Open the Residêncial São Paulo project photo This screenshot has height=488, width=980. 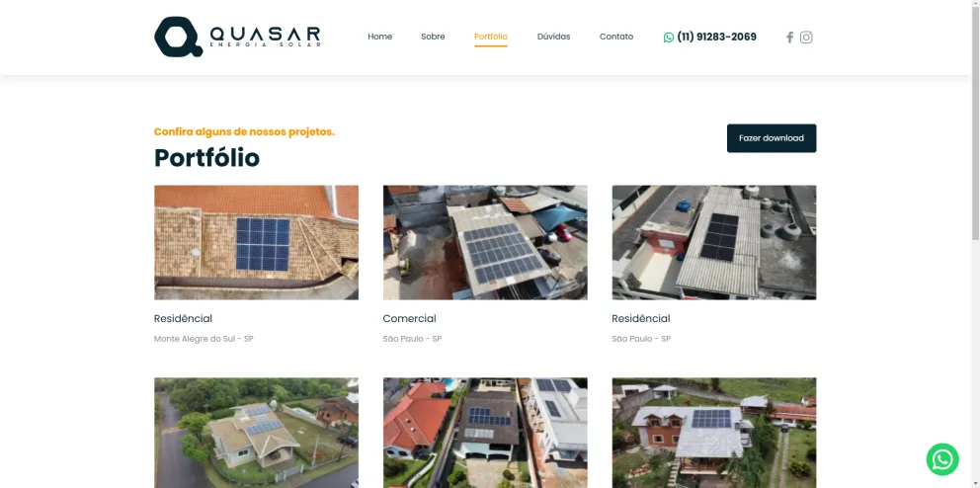[x=713, y=242]
